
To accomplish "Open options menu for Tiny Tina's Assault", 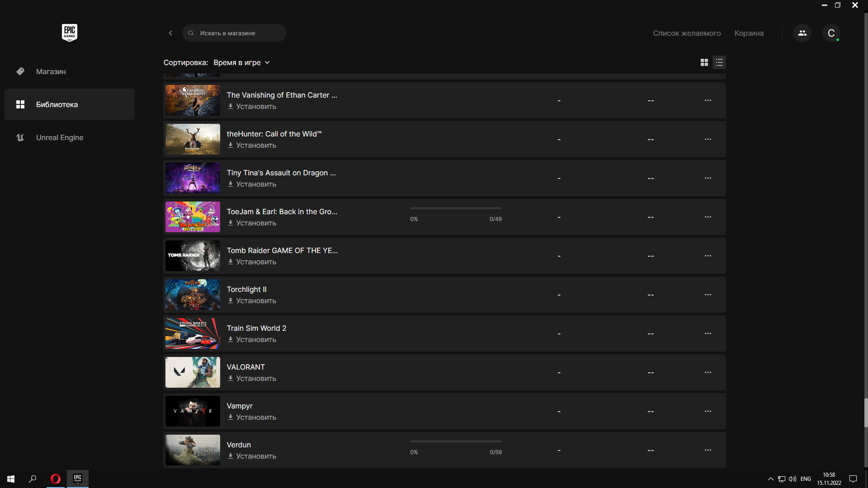I will (708, 178).
